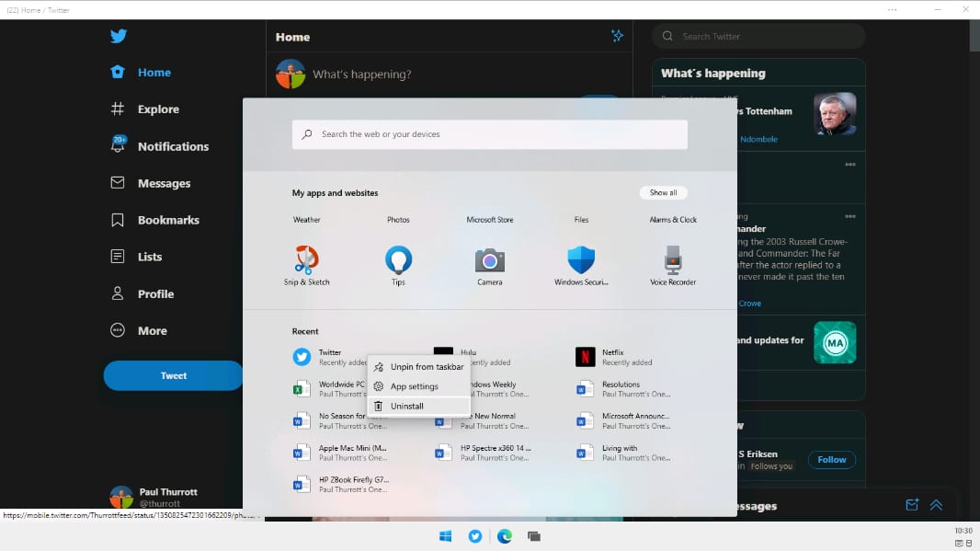Viewport: 980px width, 551px height.
Task: Click Crowe trending link
Action: (750, 304)
